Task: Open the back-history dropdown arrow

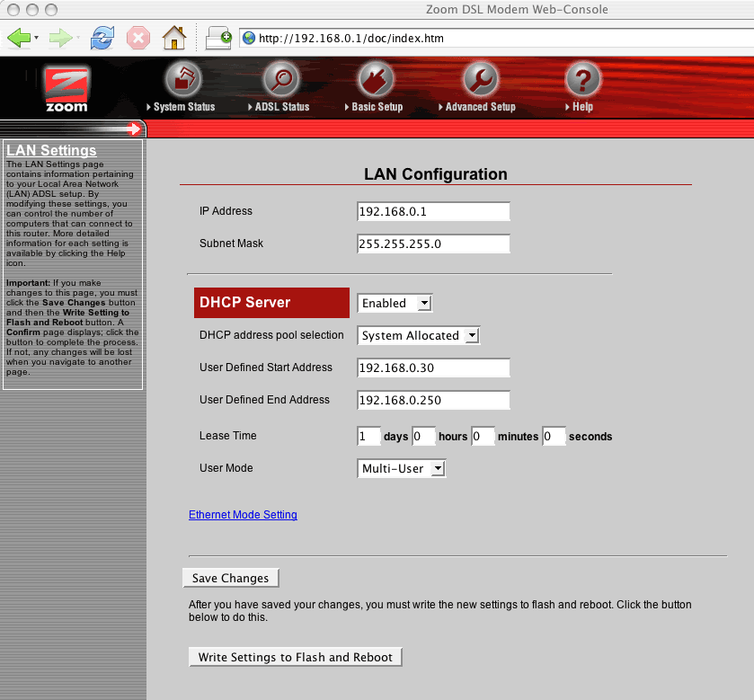Action: click(37, 38)
